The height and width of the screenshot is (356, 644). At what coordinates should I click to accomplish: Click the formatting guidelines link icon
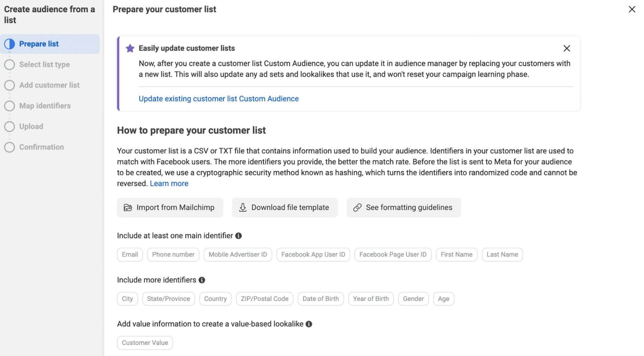[x=358, y=207]
